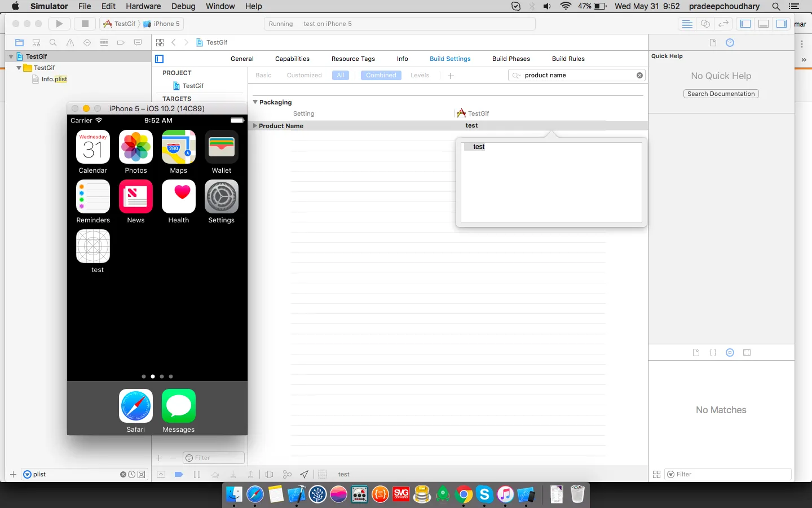812x508 pixels.
Task: Edit the product name popup text field
Action: [x=551, y=182]
